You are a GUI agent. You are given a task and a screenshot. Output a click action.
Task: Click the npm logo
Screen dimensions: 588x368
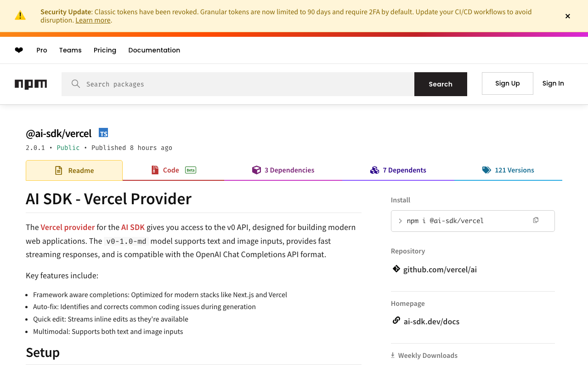click(x=31, y=84)
